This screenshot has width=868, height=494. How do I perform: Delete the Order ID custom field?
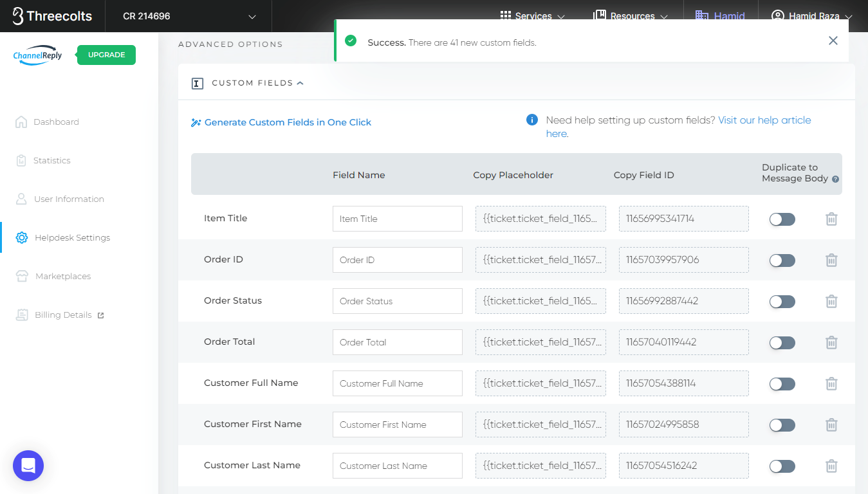tap(831, 260)
